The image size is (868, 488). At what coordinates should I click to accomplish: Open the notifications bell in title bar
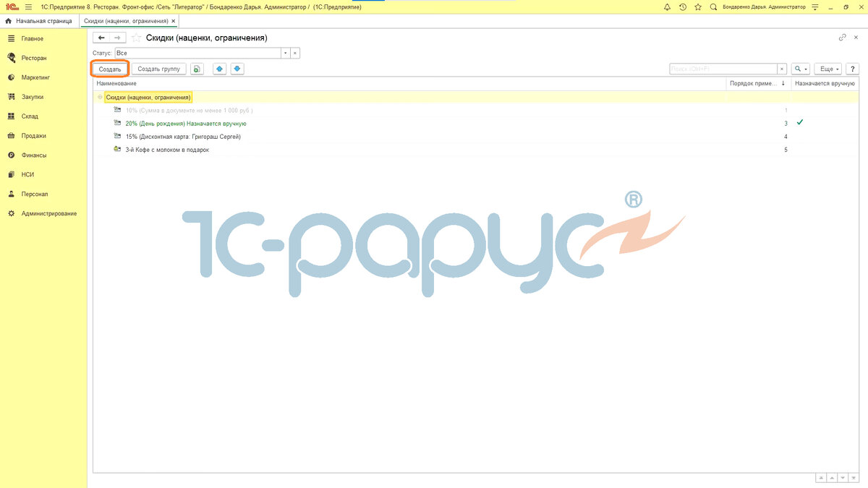pyautogui.click(x=666, y=7)
